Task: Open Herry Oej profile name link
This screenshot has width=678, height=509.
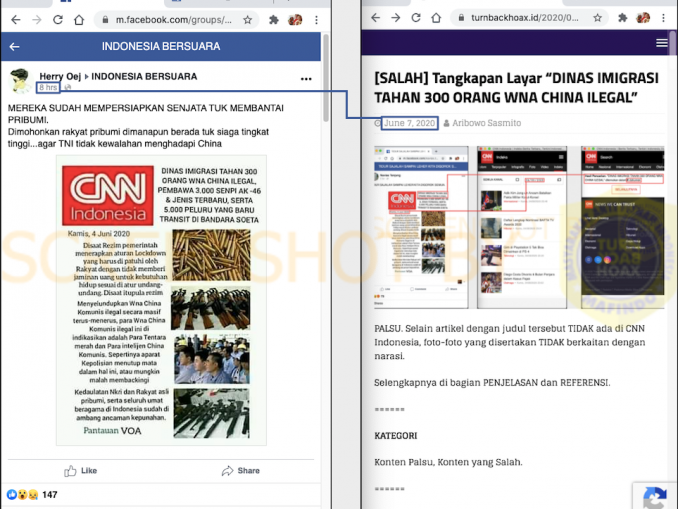Action: pyautogui.click(x=60, y=77)
